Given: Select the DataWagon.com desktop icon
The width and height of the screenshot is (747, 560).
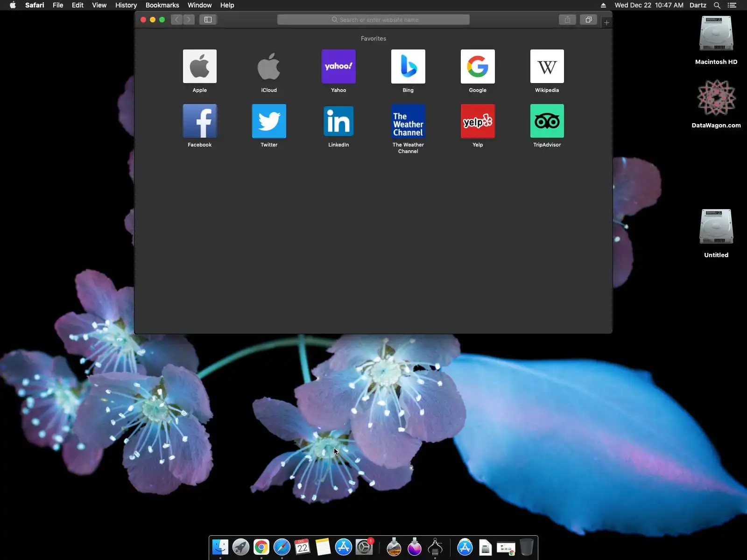Looking at the screenshot, I should (716, 98).
